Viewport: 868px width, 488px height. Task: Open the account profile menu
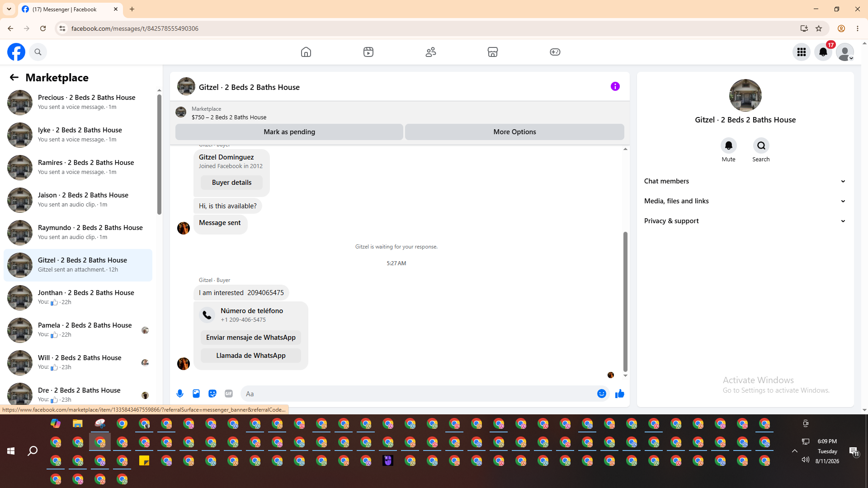tap(845, 52)
